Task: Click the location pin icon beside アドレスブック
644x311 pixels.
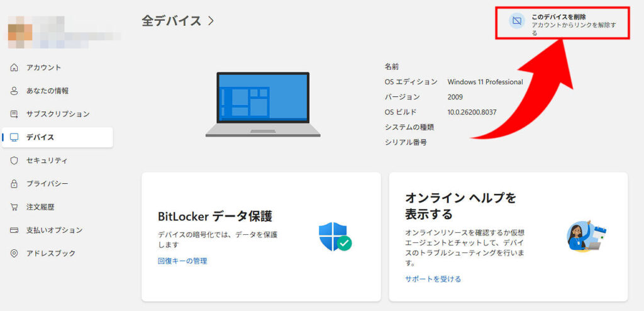Action: pyautogui.click(x=14, y=254)
